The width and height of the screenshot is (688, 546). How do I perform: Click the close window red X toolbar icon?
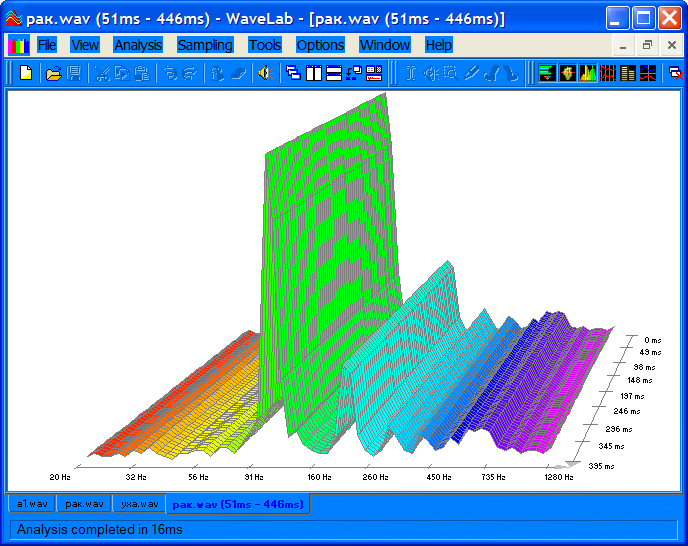tap(676, 73)
